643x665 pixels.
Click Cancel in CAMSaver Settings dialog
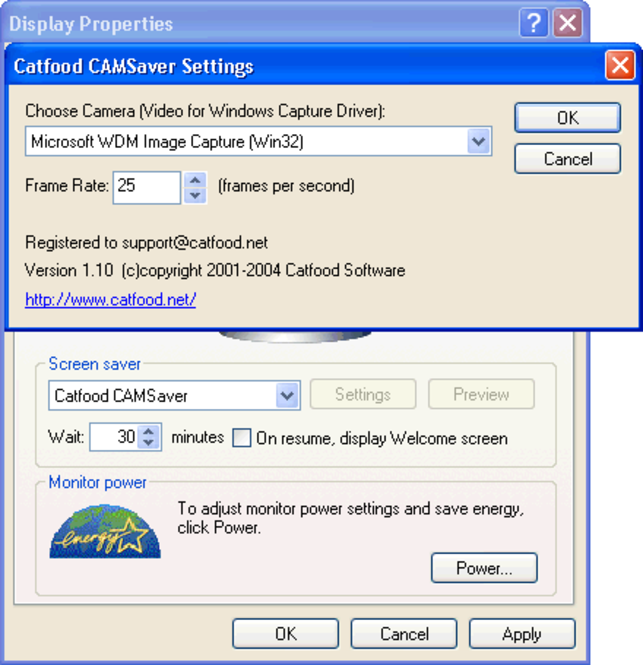click(x=568, y=159)
